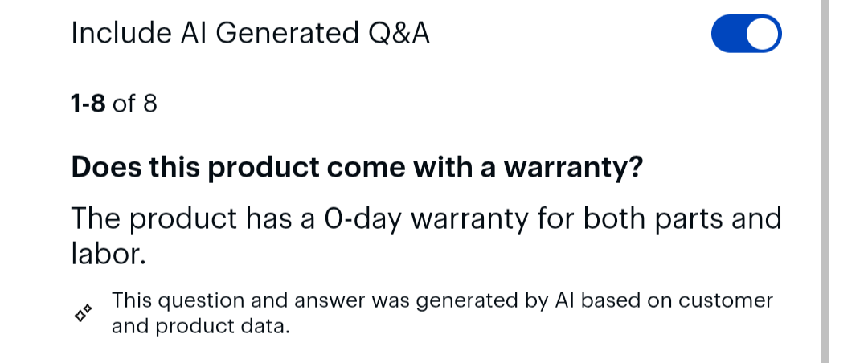Click the bold "1-8" results count
Viewport: 868px width, 363px height.
tap(88, 104)
